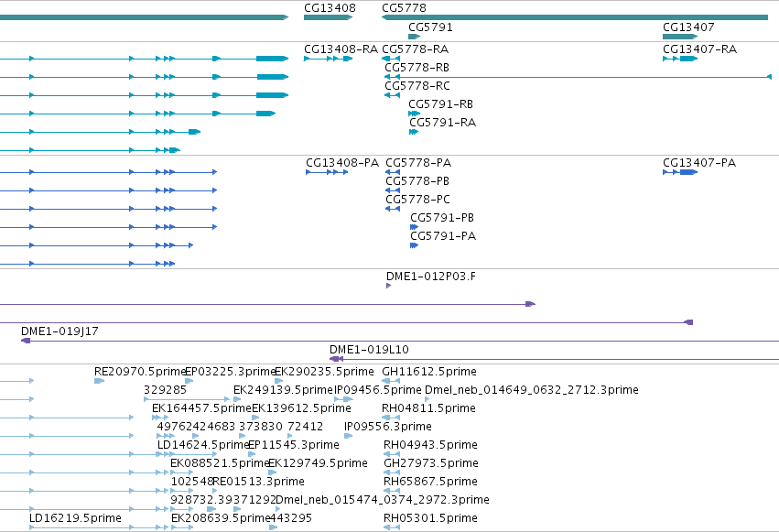This screenshot has width=779, height=532.
Task: Click the EK088521.5prime EST label
Action: (220, 463)
